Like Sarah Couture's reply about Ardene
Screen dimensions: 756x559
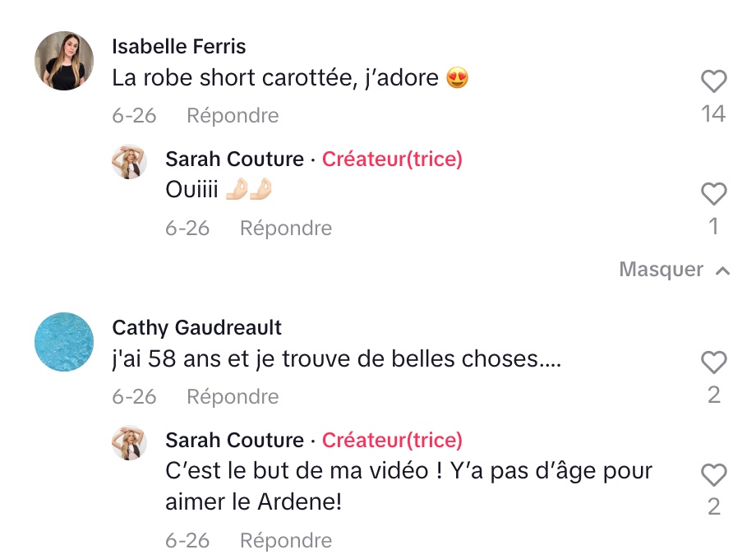pyautogui.click(x=713, y=474)
